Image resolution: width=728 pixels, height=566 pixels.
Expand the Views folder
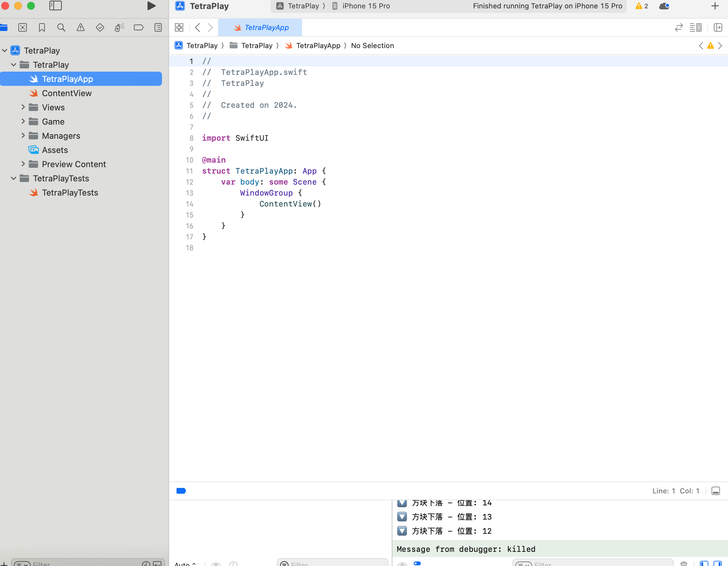(23, 107)
